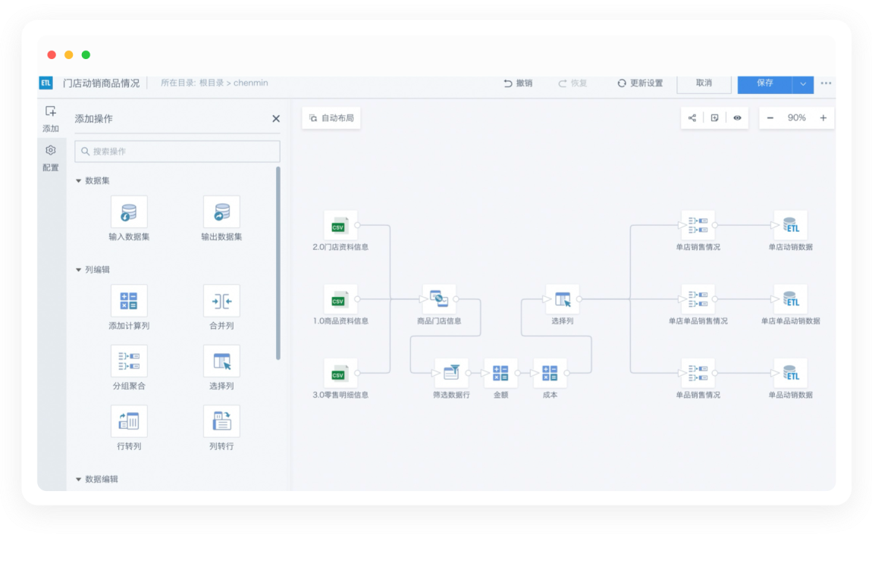Switch to the 添加 sidebar tab

click(51, 119)
